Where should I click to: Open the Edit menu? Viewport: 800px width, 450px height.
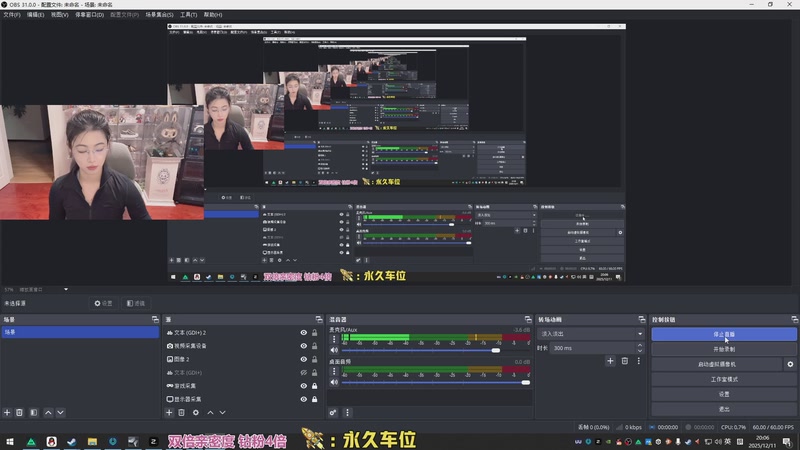pos(35,15)
